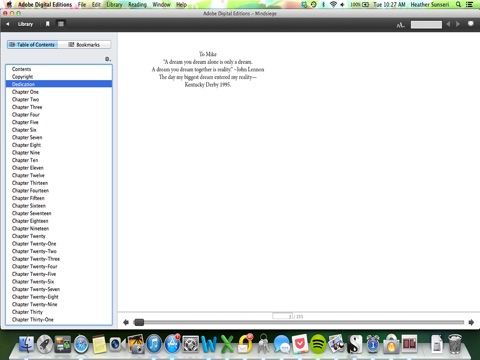Click the page progress slider thumb
Image resolution: width=480 pixels, height=360 pixels.
[139, 322]
